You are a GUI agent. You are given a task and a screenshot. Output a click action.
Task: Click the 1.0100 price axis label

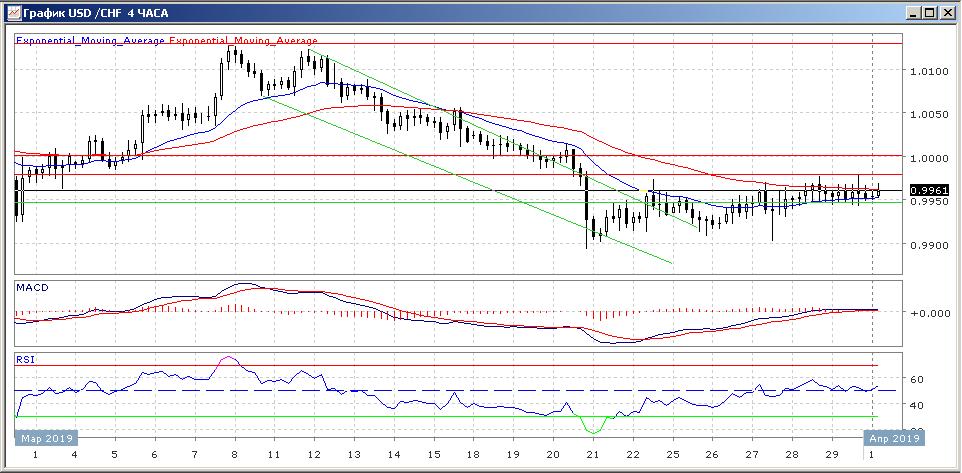927,71
